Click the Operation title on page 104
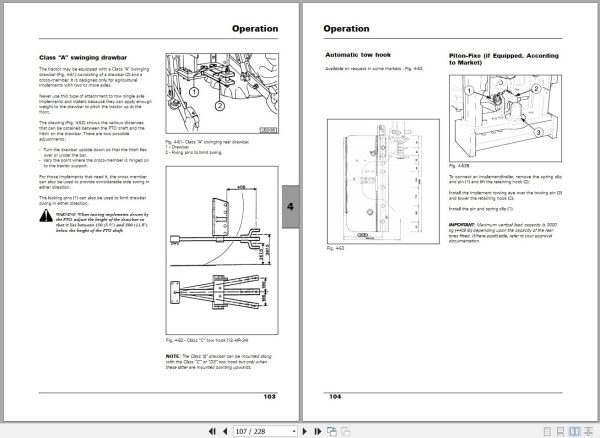The width and height of the screenshot is (600, 438). 346,29
